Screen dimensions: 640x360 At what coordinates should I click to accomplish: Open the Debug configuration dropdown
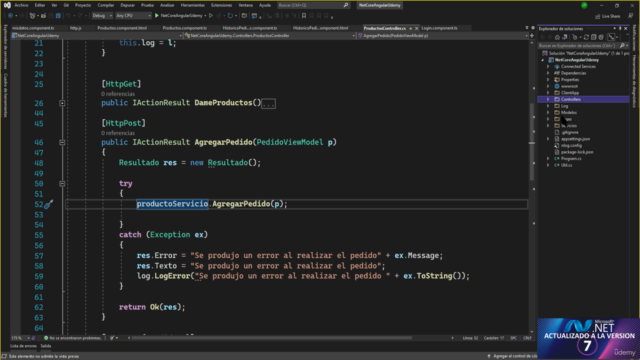(102, 16)
